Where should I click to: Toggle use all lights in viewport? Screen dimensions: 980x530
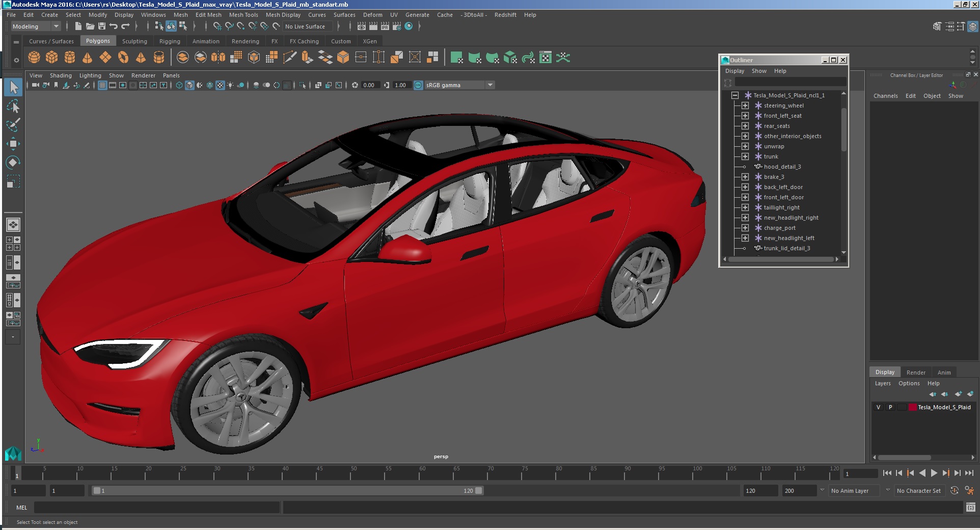point(230,85)
